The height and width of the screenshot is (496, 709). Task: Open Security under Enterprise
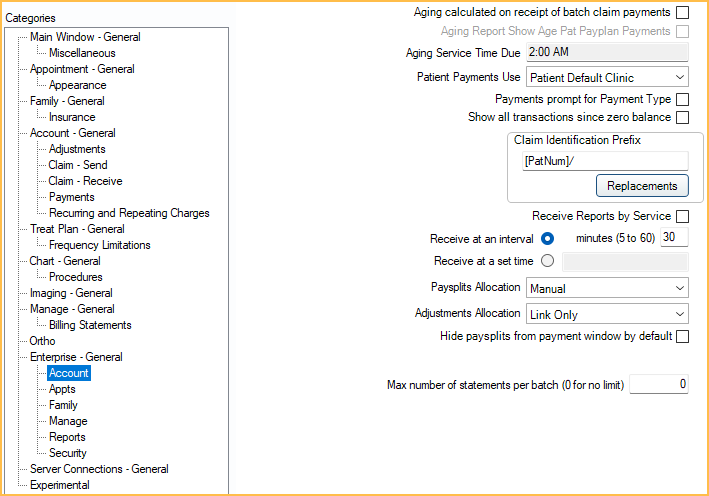(x=68, y=453)
